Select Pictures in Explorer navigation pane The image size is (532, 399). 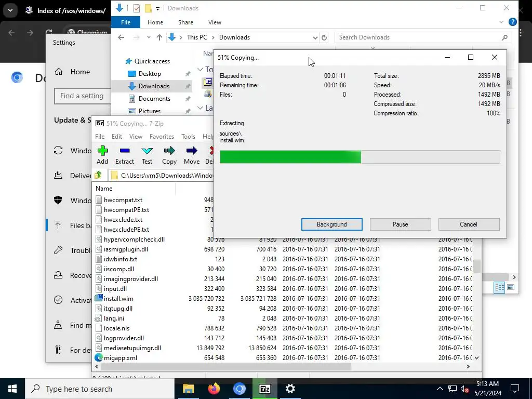pos(149,111)
